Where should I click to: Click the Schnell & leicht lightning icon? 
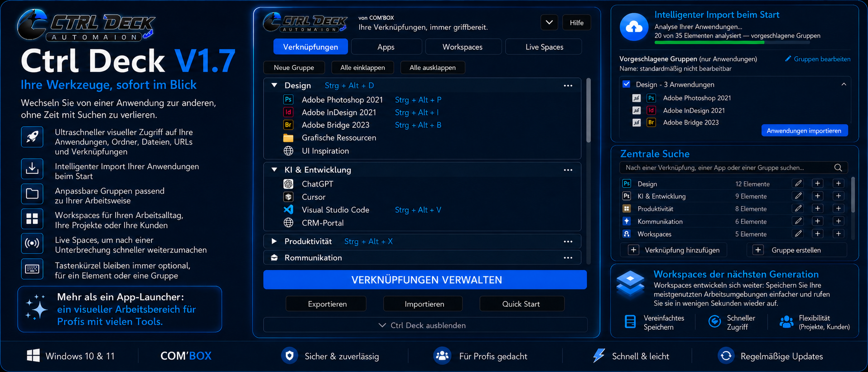(x=599, y=356)
